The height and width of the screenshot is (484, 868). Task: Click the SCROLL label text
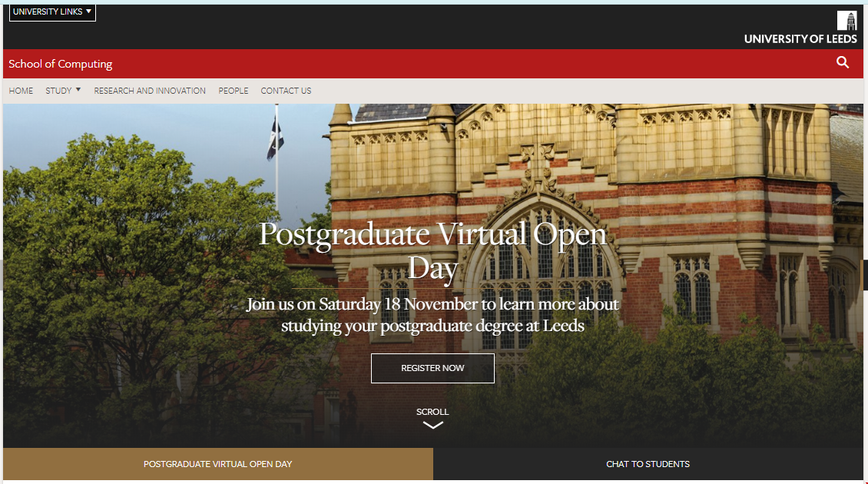[x=433, y=412]
